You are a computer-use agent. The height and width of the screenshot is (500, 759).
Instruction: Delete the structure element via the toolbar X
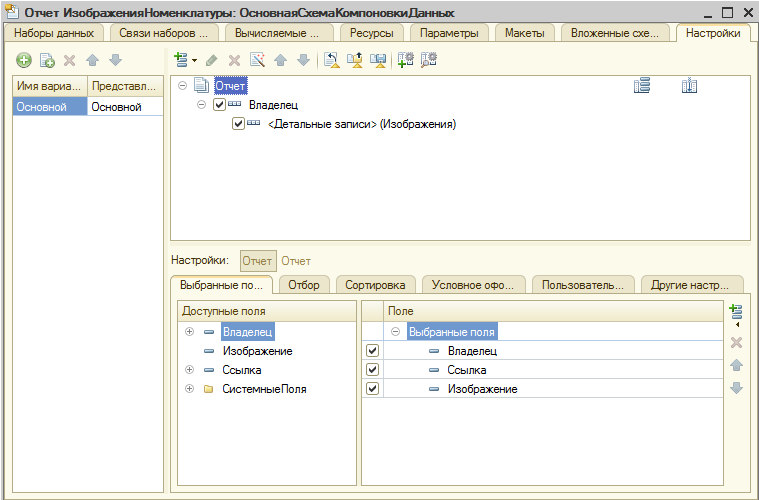coord(234,61)
